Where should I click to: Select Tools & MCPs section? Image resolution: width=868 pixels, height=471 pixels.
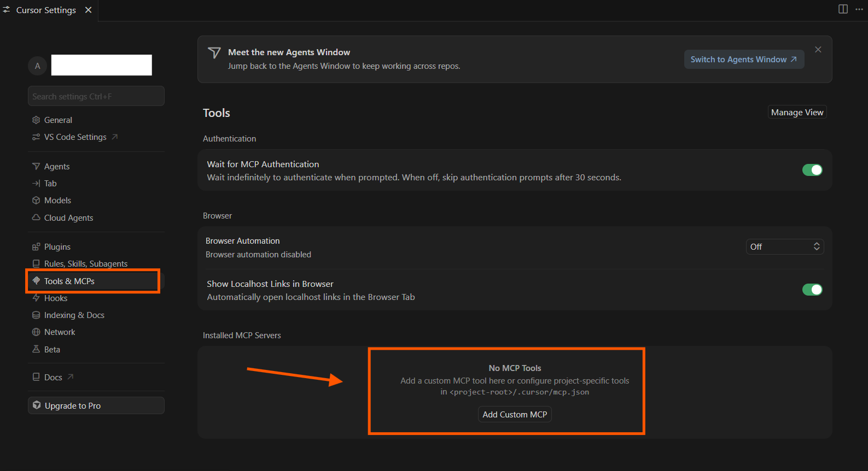coord(96,281)
